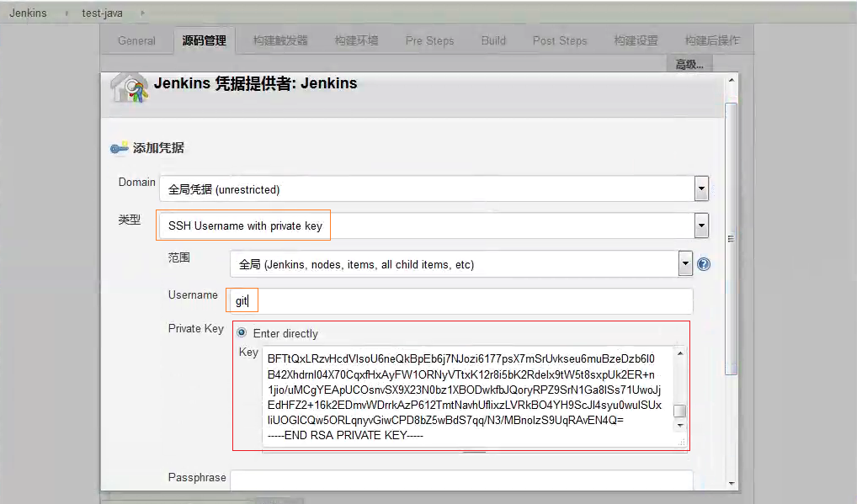862x504 pixels.
Task: Switch to the 构建设置 tab
Action: click(636, 40)
